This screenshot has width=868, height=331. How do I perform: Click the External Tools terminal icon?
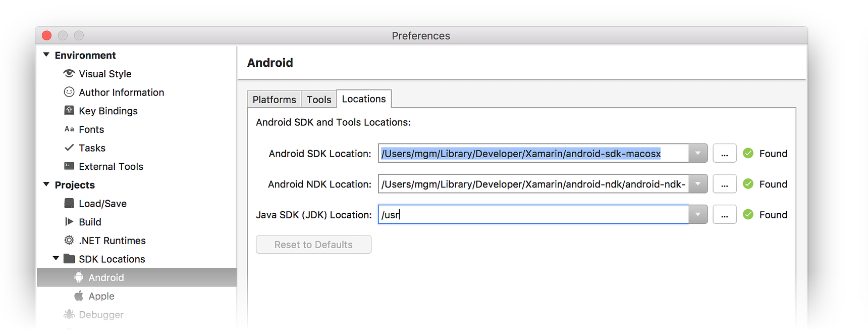[69, 166]
